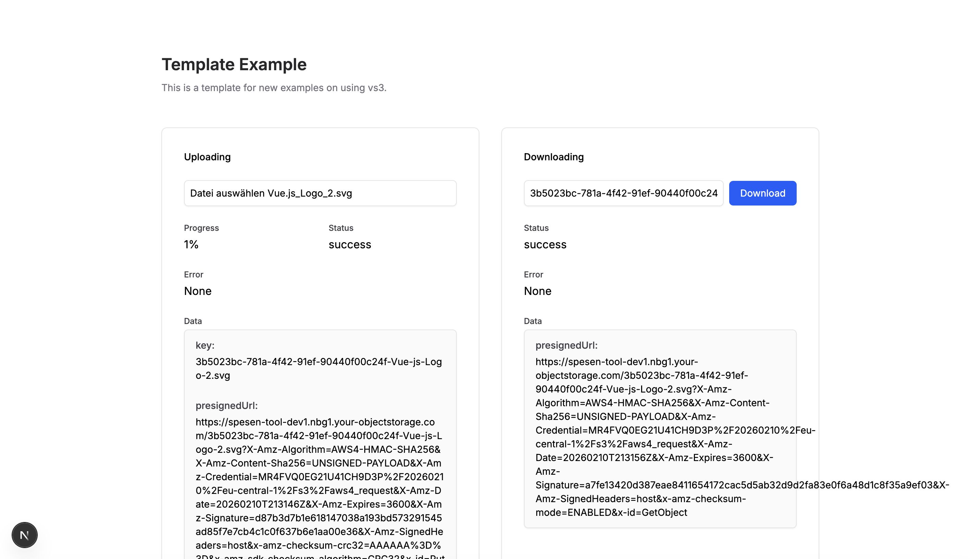Click the upload progress value "1%"
This screenshot has width=980, height=559.
[191, 244]
